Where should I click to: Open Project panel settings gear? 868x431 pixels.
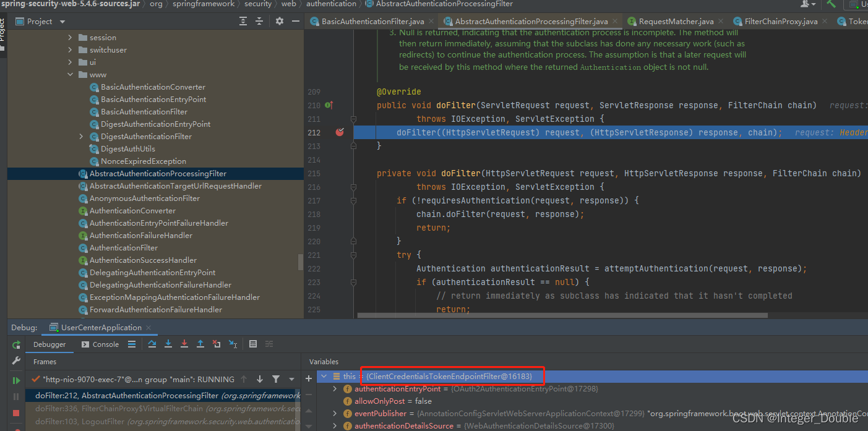click(280, 21)
